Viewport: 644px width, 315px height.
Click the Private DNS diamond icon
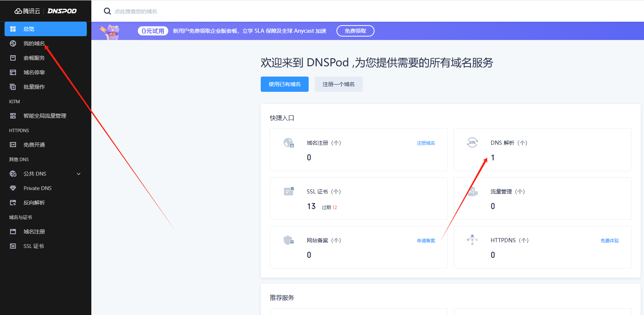tap(13, 188)
